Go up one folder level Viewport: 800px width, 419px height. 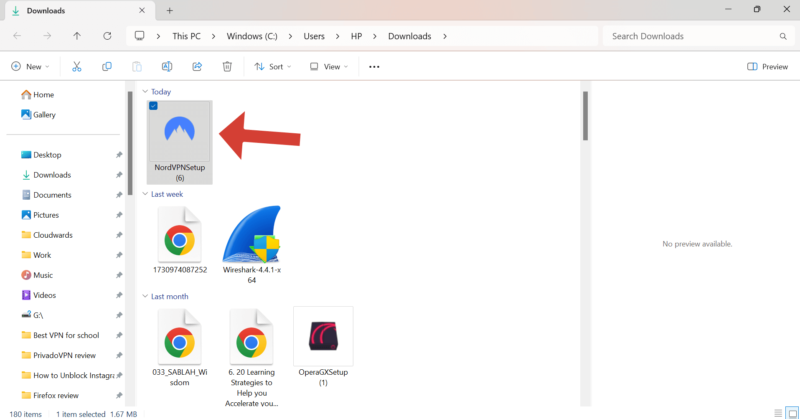pos(77,36)
